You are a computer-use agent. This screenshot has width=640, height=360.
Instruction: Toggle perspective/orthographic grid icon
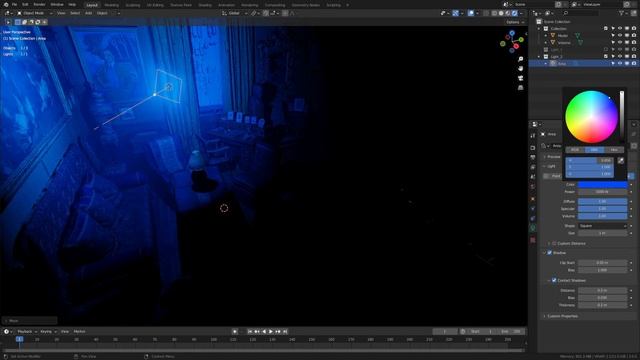[520, 88]
